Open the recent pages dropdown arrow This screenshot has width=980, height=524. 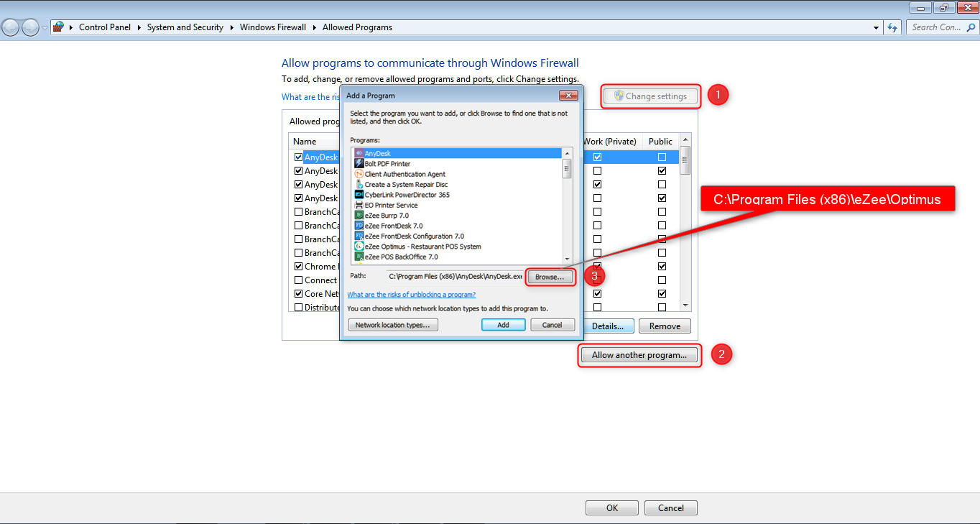45,27
